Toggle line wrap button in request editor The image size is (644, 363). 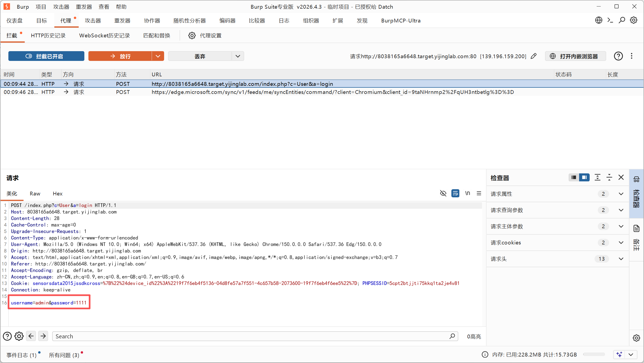pyautogui.click(x=455, y=193)
